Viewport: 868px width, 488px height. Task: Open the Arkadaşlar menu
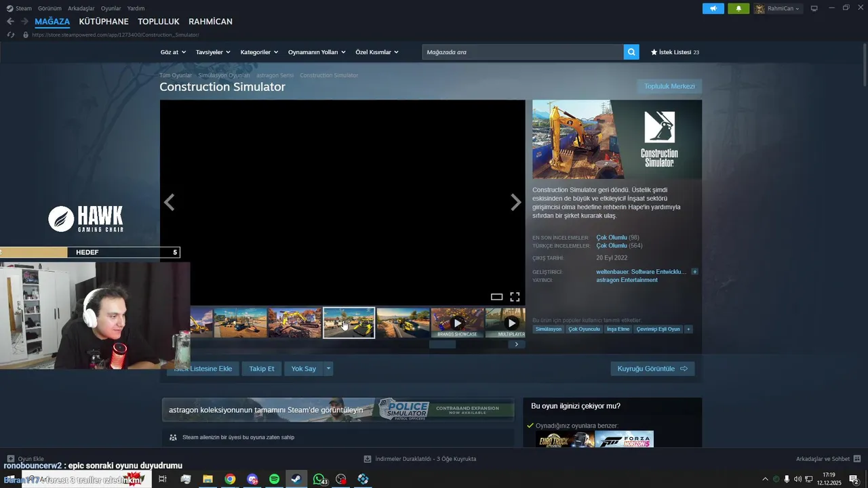[x=81, y=8]
